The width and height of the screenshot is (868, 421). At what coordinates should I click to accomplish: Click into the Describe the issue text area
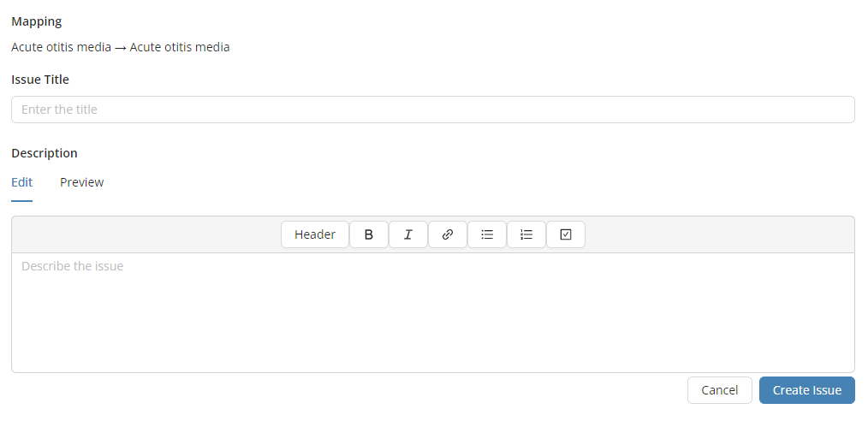(x=433, y=312)
